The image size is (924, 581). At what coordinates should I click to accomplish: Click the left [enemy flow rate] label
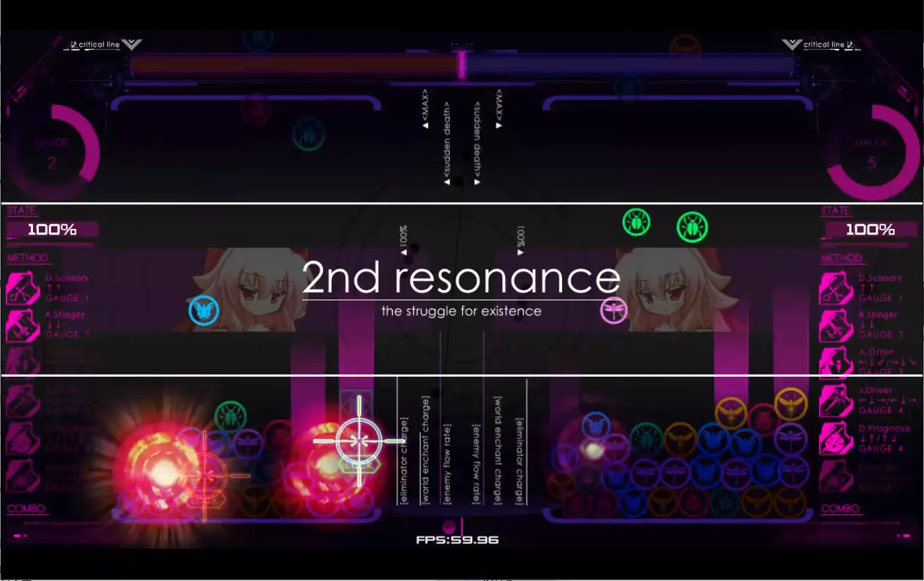[447, 464]
